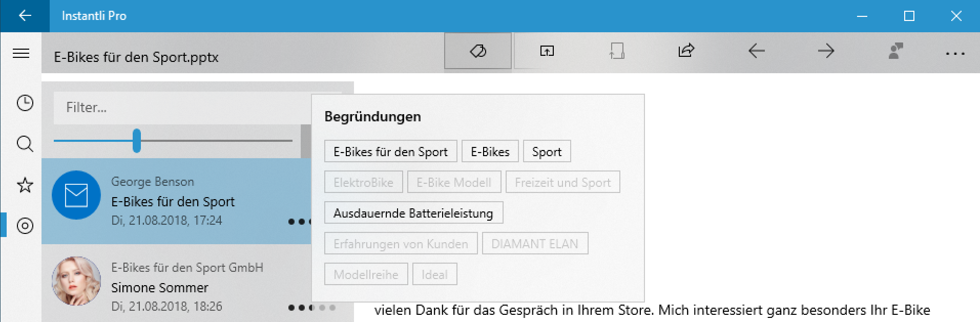Click Simone Sommer's profile photo
The image size is (980, 322).
(x=76, y=281)
